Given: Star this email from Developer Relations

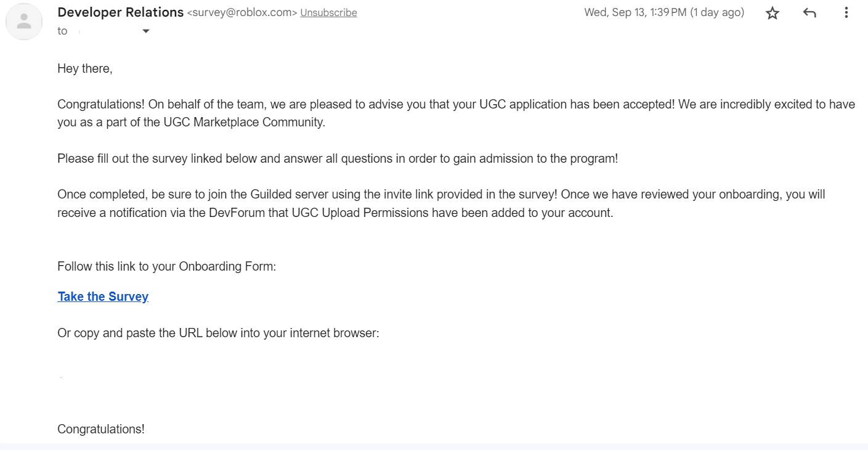Looking at the screenshot, I should coord(773,13).
